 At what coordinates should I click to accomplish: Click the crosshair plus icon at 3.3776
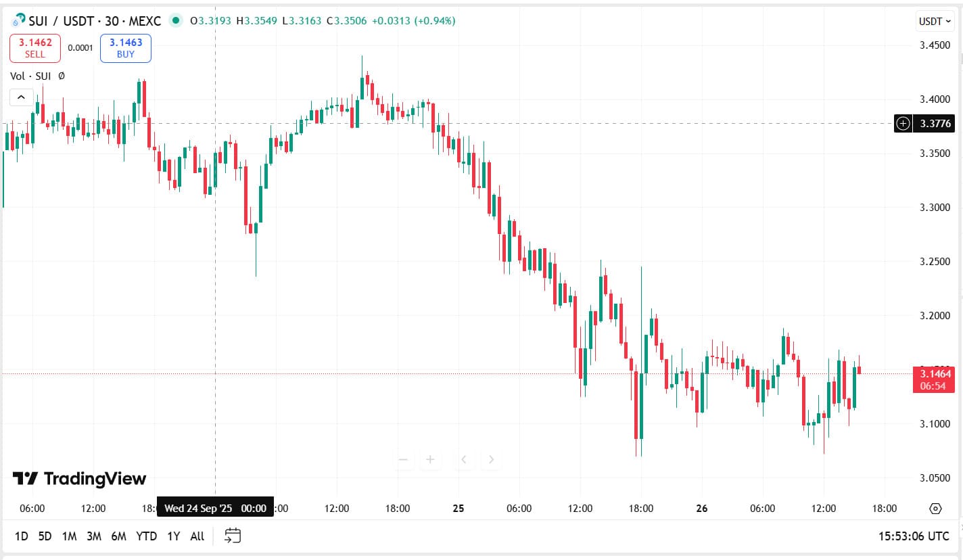pos(903,123)
